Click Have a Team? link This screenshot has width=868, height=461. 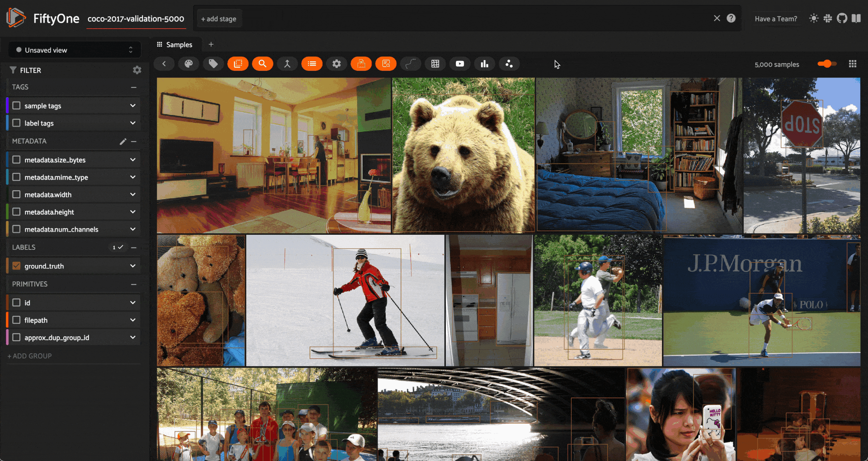coord(775,19)
